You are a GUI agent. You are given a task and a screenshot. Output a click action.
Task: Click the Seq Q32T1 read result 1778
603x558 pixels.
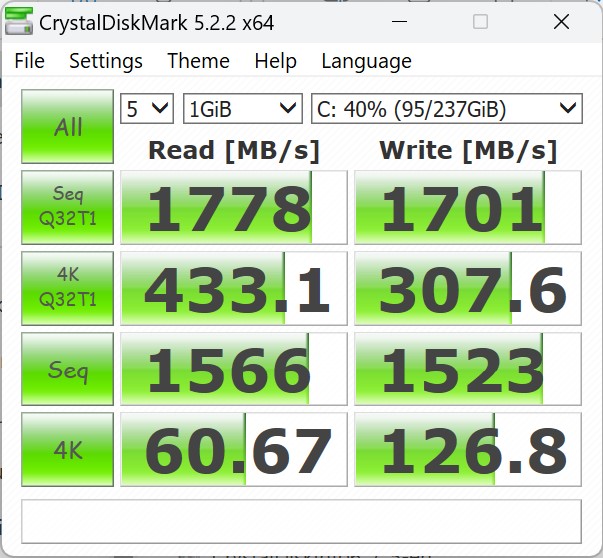[233, 208]
